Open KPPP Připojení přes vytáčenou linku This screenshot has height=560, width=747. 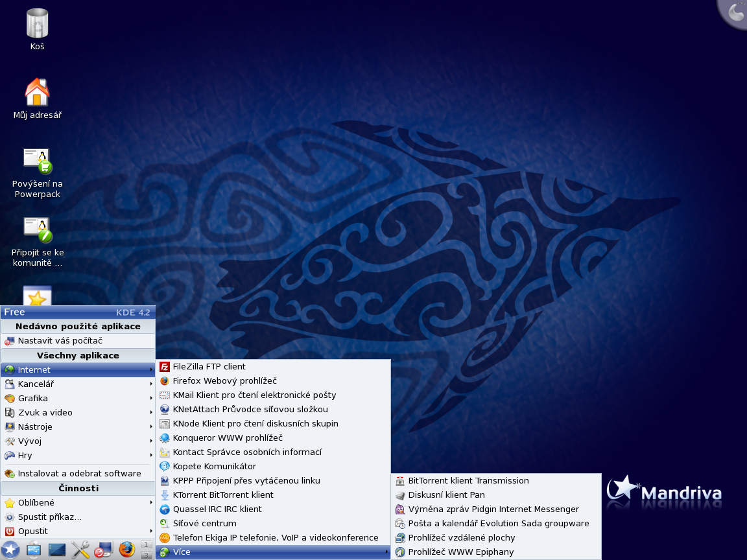(x=274, y=481)
